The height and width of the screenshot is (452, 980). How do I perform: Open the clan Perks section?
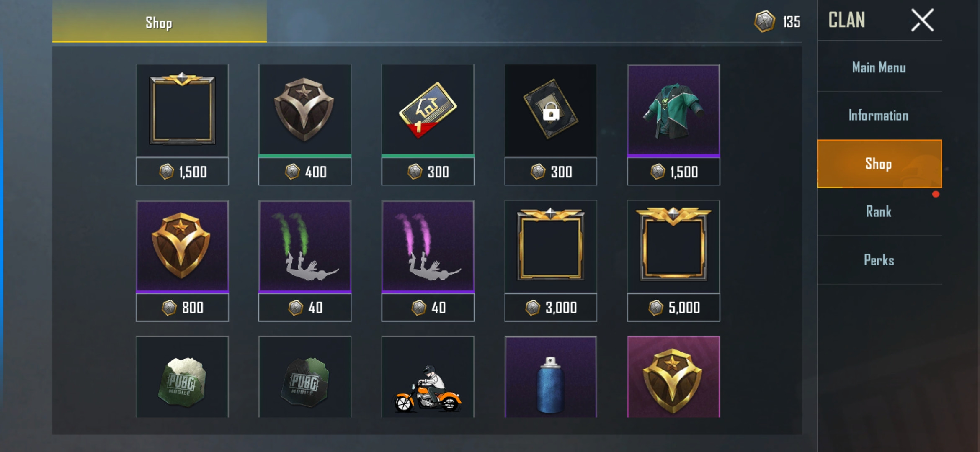(x=879, y=260)
